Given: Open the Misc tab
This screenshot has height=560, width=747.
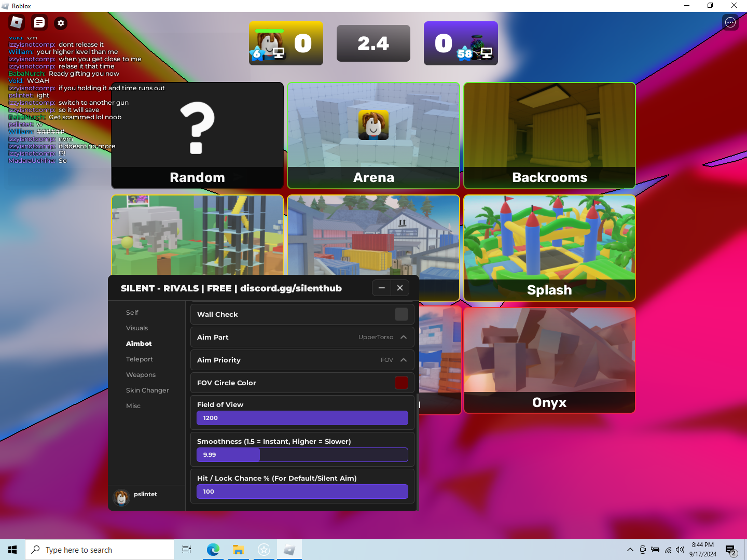Looking at the screenshot, I should click(x=133, y=406).
